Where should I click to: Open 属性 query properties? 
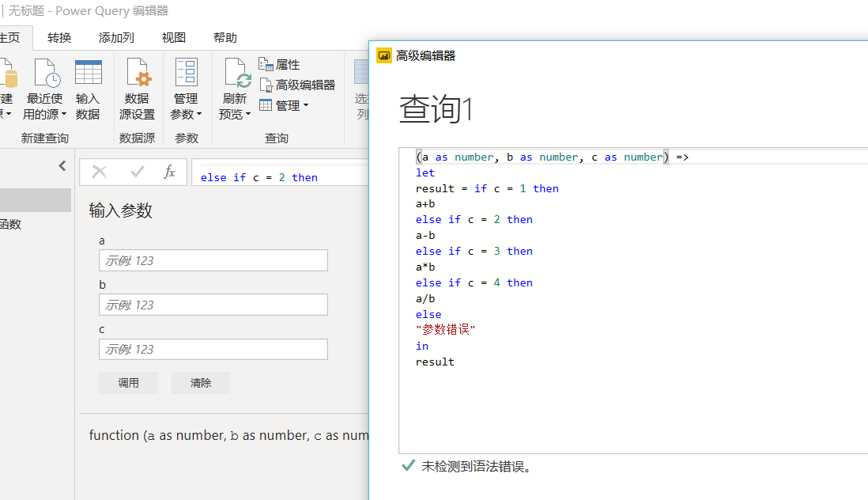(280, 64)
